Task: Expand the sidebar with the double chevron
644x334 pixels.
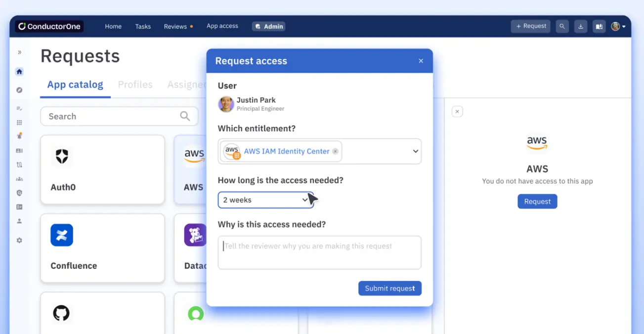Action: point(19,52)
